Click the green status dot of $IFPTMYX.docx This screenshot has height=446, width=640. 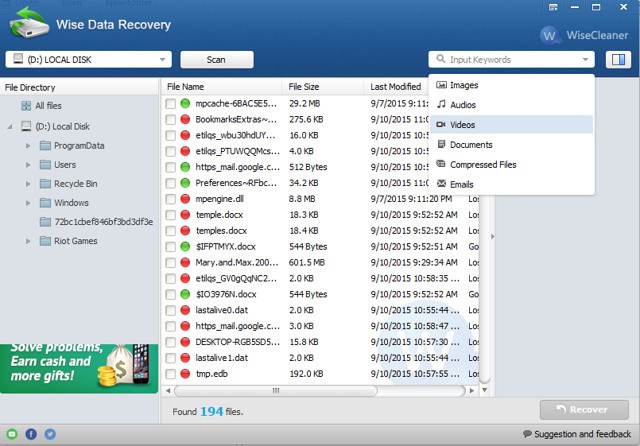tap(185, 246)
